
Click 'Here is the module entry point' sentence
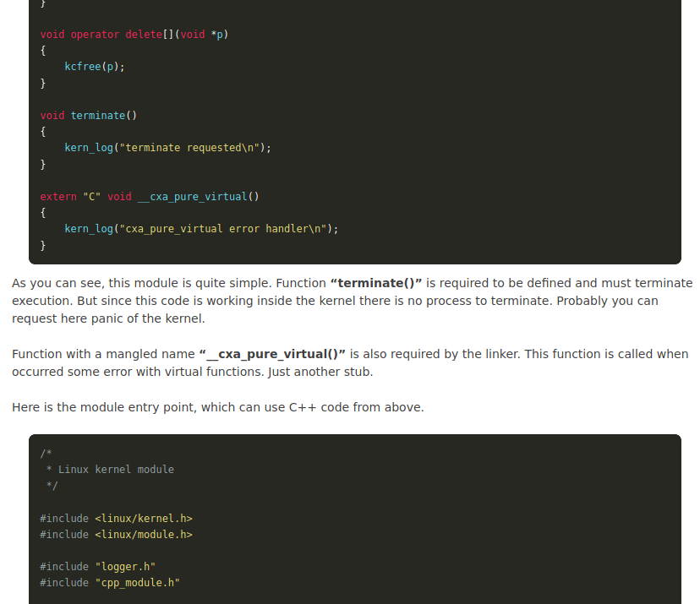218,407
